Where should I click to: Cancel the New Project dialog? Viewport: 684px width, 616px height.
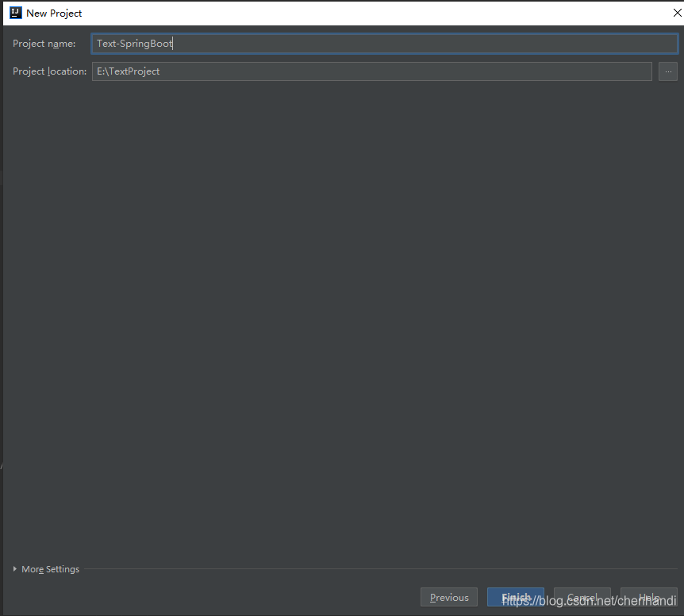pos(582,597)
